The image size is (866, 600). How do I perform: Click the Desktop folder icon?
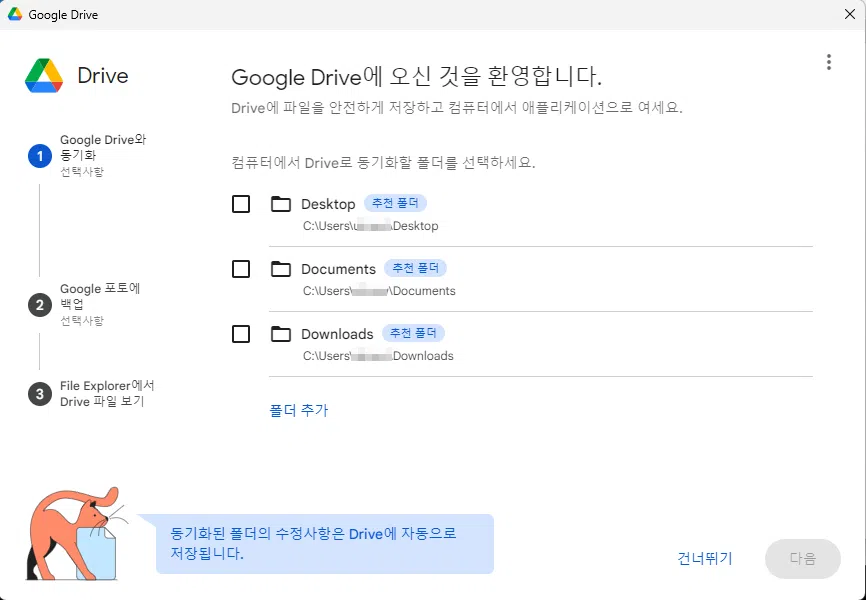pos(280,203)
